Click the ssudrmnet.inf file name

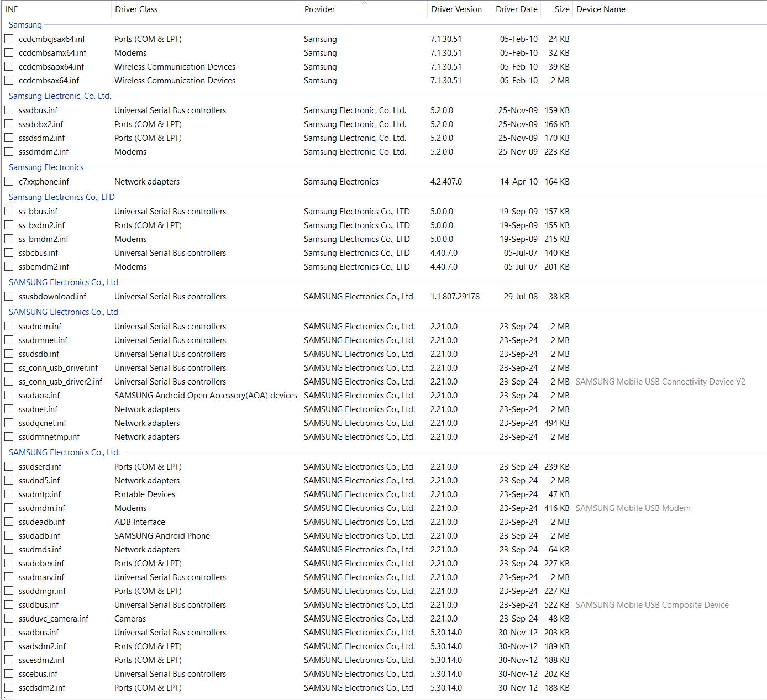pos(43,340)
